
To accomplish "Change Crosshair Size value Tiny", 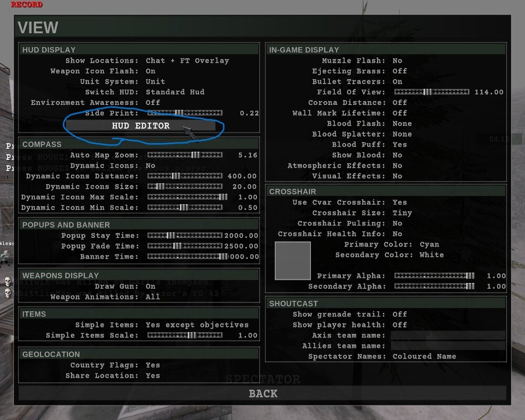I will pos(402,213).
